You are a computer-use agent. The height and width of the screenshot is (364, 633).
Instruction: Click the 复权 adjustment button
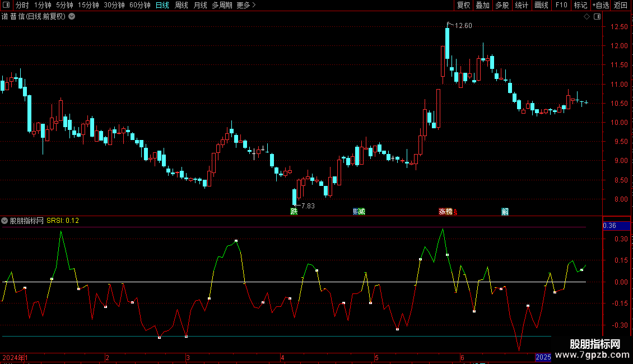pyautogui.click(x=463, y=5)
